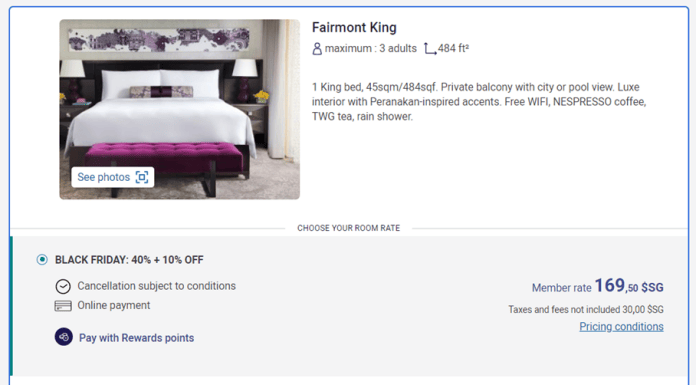Click the Online payment label
Image resolution: width=696 pixels, height=385 pixels.
pyautogui.click(x=114, y=306)
